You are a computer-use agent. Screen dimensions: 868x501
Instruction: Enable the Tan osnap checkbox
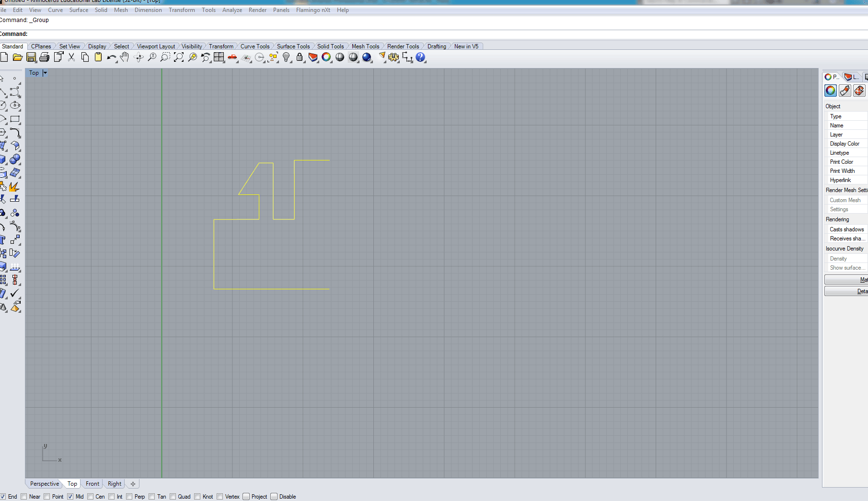pos(152,497)
